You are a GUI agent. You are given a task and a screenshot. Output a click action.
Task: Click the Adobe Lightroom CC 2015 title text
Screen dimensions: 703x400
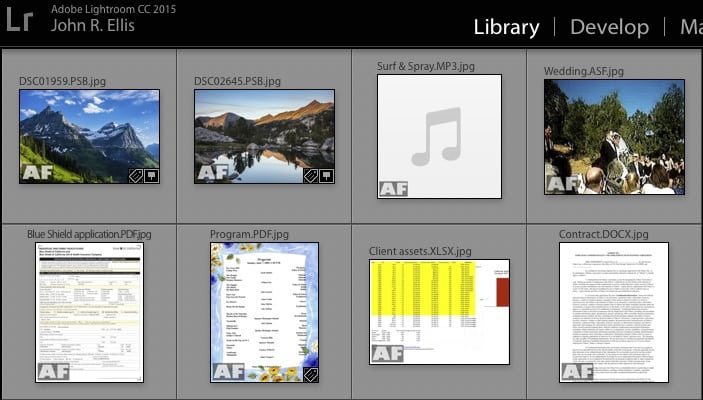point(113,9)
